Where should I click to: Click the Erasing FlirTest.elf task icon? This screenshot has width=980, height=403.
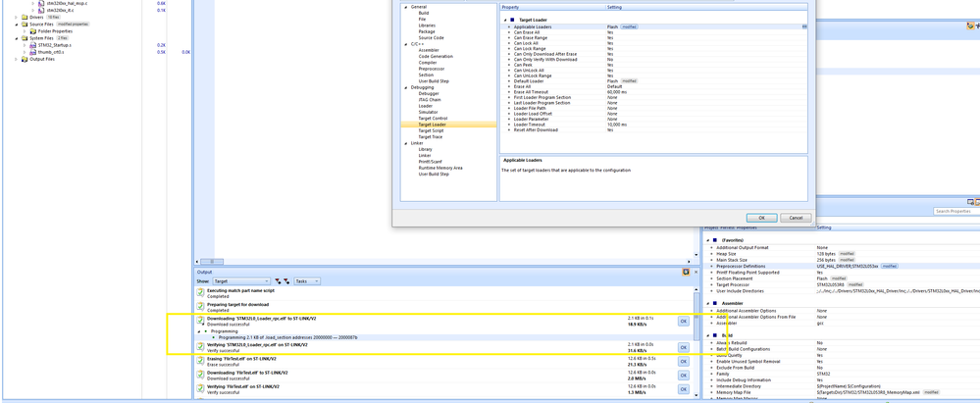(x=200, y=361)
